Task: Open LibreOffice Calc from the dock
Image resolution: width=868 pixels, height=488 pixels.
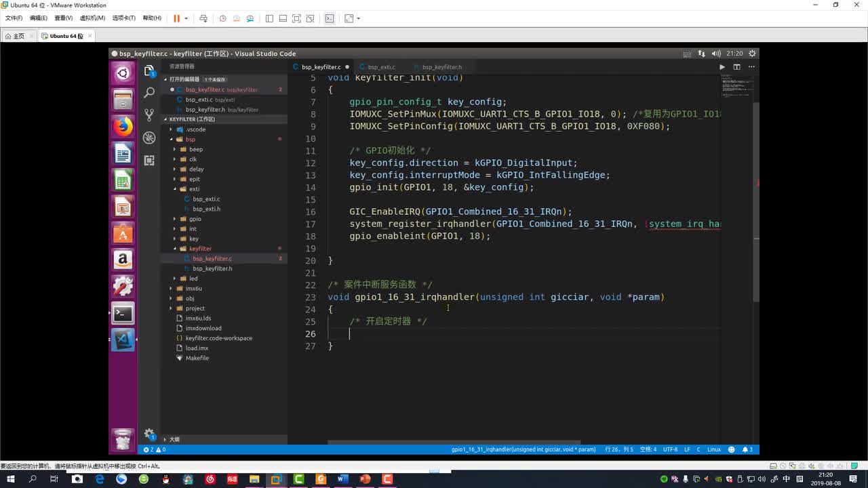Action: point(123,180)
